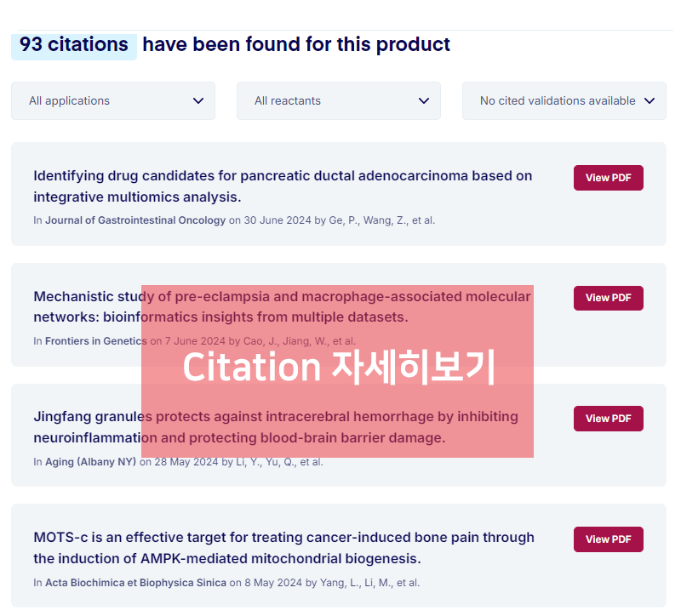Expand the All reactants filter
The image size is (681, 616).
339,100
